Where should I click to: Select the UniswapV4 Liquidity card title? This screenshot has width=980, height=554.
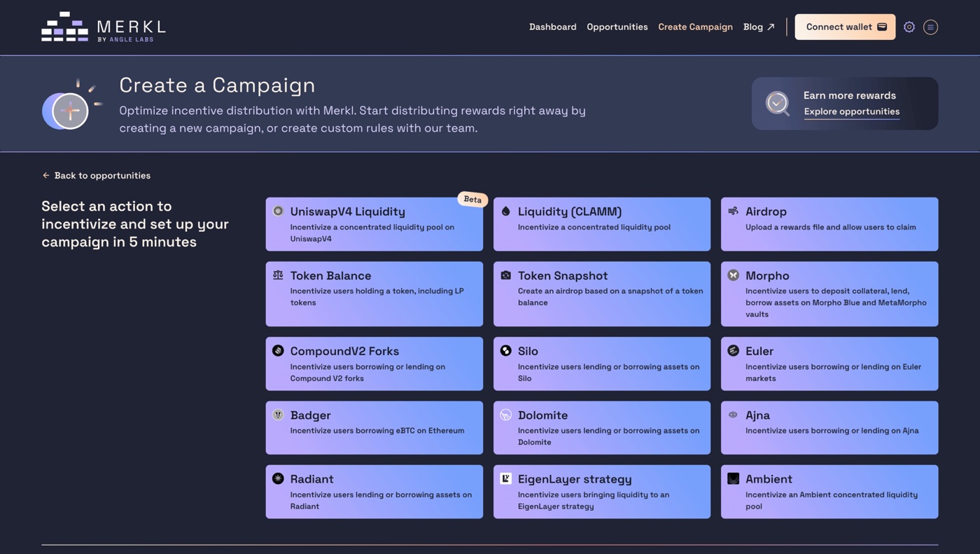[347, 211]
